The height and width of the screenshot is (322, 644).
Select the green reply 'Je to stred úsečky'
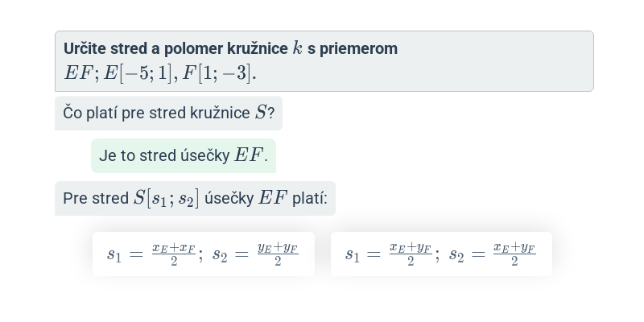pyautogui.click(x=184, y=155)
